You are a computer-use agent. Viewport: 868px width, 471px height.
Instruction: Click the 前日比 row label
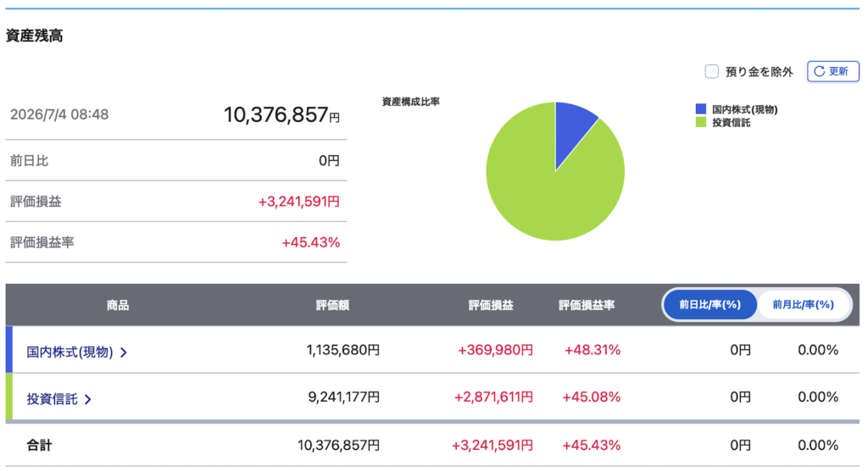30,160
